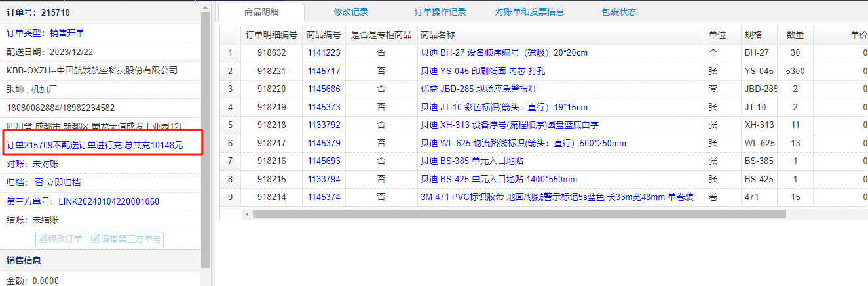Switch to the 商品明细 tab
The image size is (868, 286).
(x=261, y=12)
